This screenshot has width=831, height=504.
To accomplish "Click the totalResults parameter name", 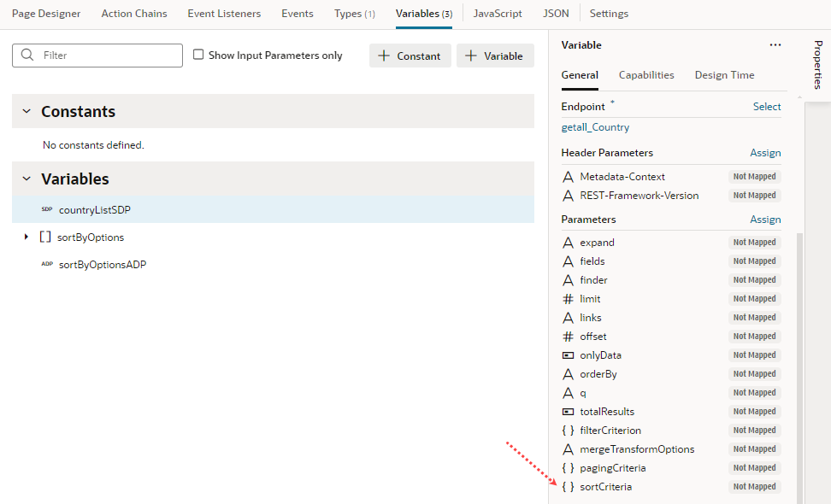I will click(607, 412).
